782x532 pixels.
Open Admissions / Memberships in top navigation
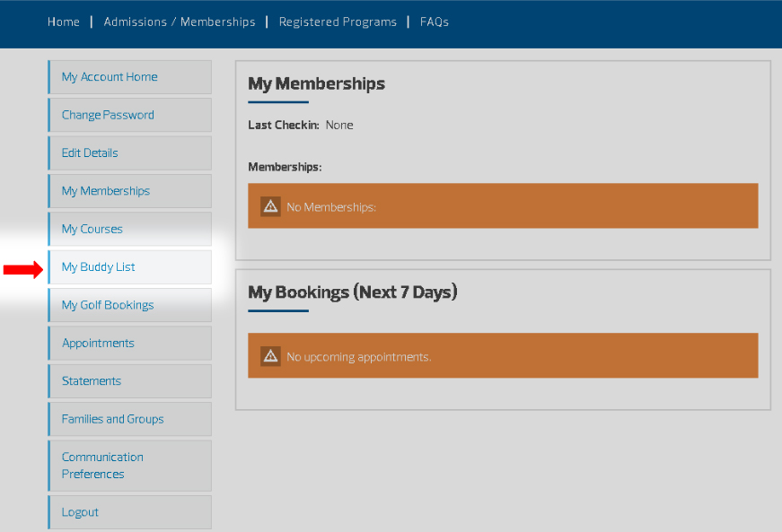tap(180, 22)
